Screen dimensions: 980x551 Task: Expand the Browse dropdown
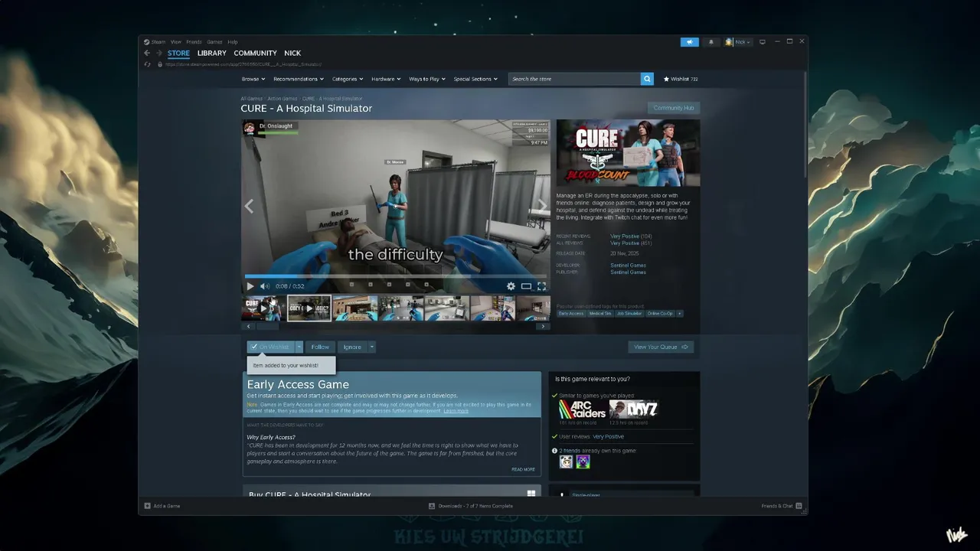click(253, 79)
